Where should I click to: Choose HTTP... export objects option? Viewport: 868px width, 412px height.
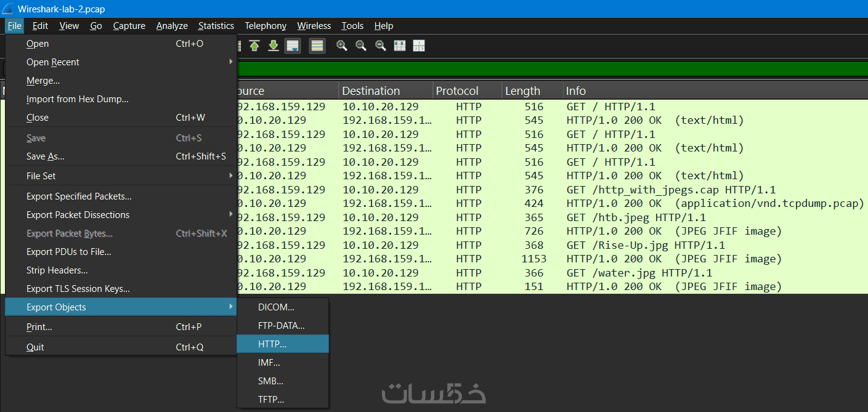tap(283, 344)
